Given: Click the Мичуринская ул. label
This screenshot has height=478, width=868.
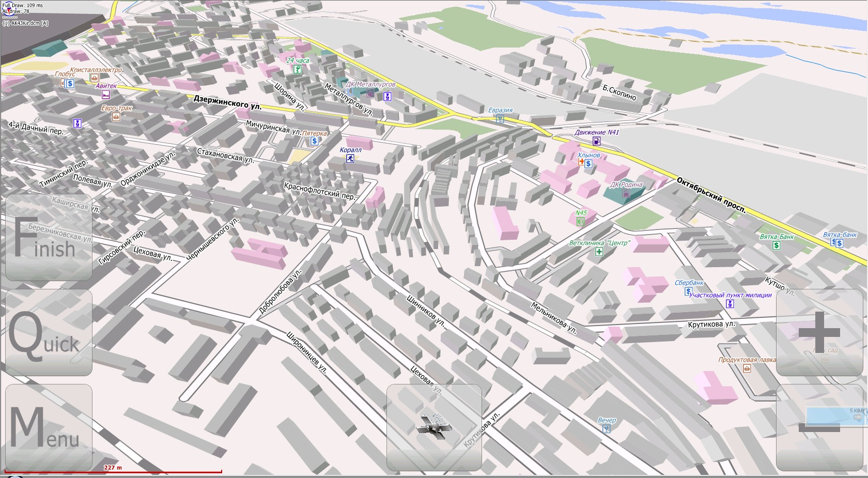Looking at the screenshot, I should (273, 127).
